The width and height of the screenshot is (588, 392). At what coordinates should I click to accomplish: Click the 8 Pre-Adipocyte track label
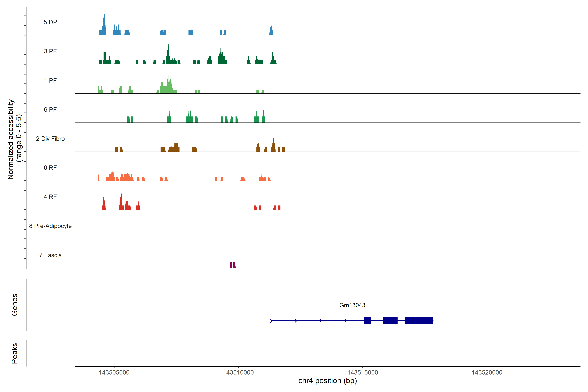50,226
